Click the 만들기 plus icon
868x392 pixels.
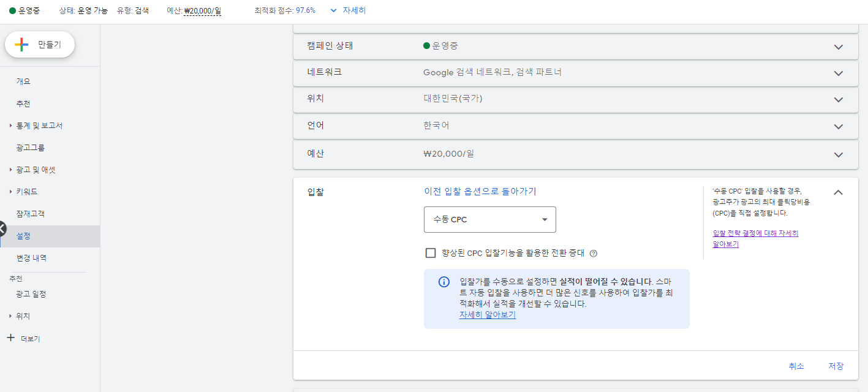tap(23, 44)
